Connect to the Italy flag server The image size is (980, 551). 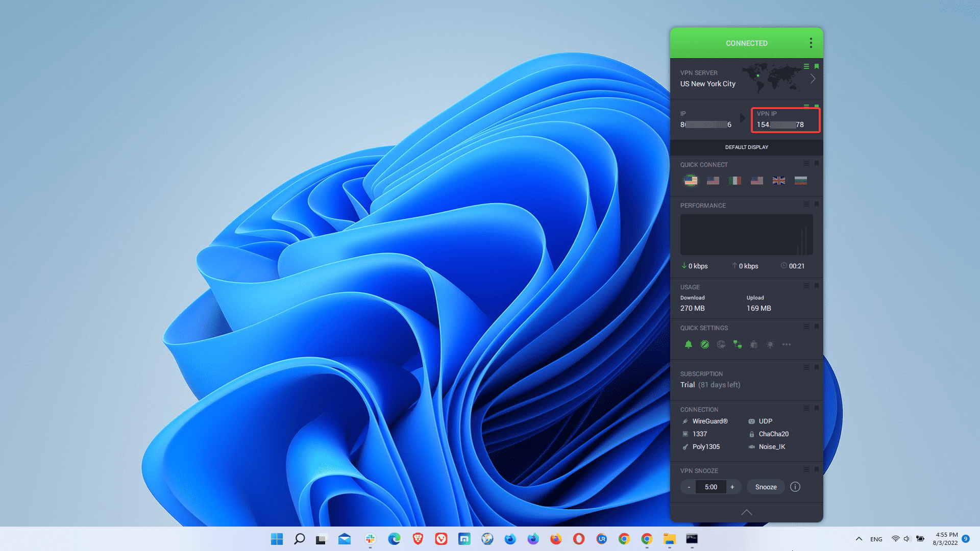coord(735,181)
